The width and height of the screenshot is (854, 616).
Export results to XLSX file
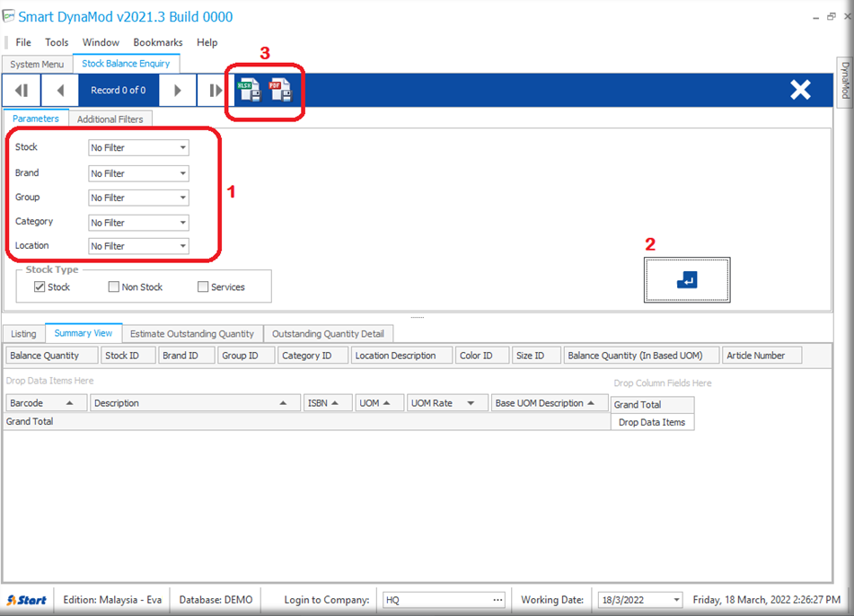pos(248,90)
